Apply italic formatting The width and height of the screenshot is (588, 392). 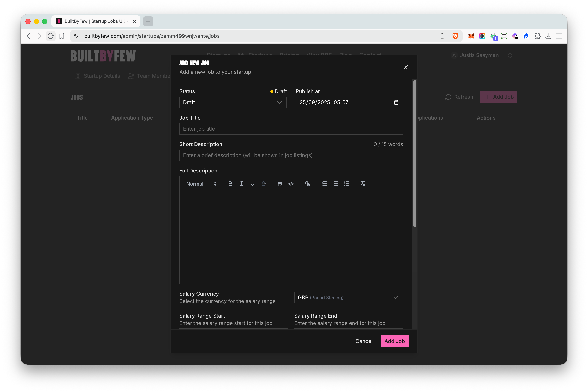pos(241,184)
